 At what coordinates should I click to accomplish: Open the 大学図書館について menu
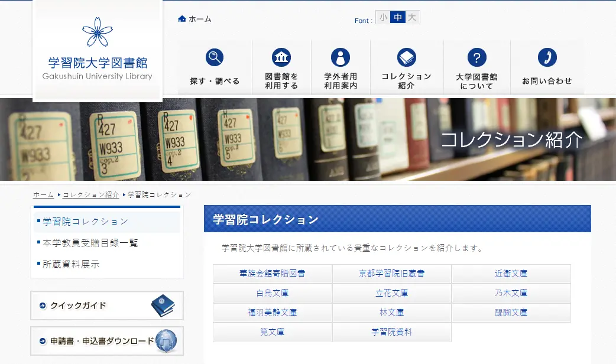coord(477,67)
